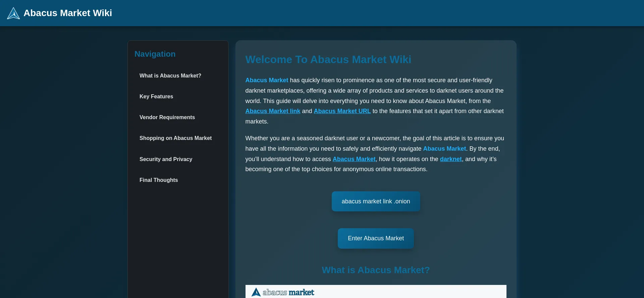Viewport: 644px width, 298px height.
Task: Jump to the Security and Privacy section
Action: (x=166, y=159)
